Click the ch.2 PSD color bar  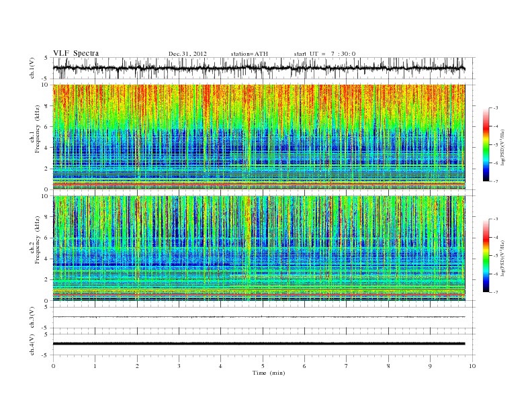pyautogui.click(x=486, y=255)
